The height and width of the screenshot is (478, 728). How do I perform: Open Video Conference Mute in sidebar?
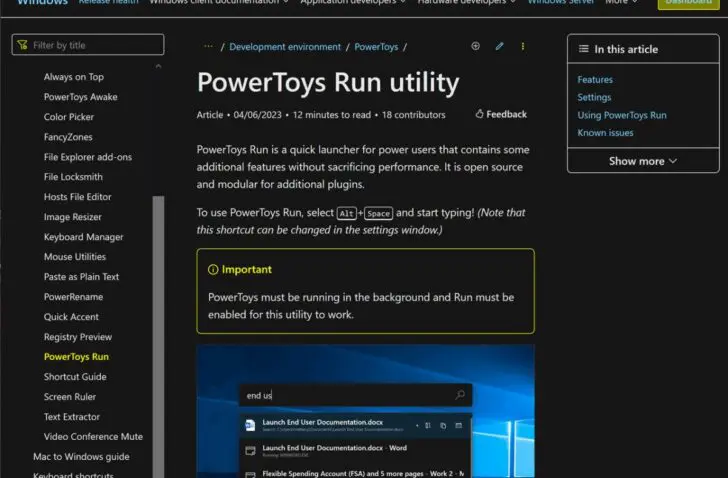(x=93, y=437)
